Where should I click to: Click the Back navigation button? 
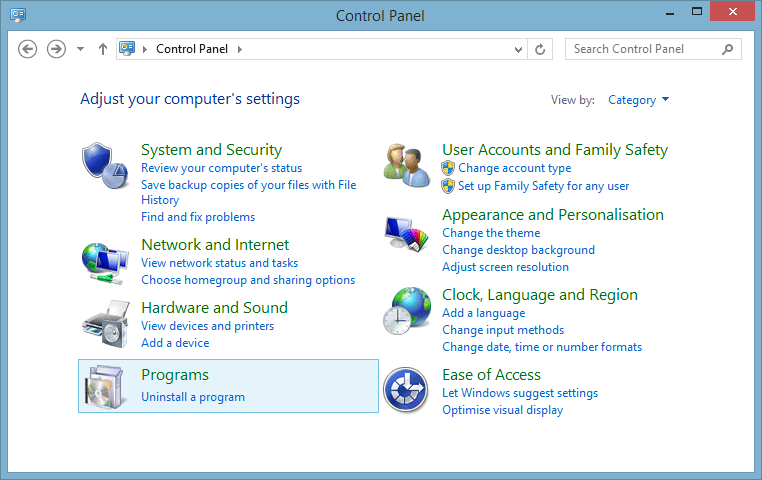28,49
